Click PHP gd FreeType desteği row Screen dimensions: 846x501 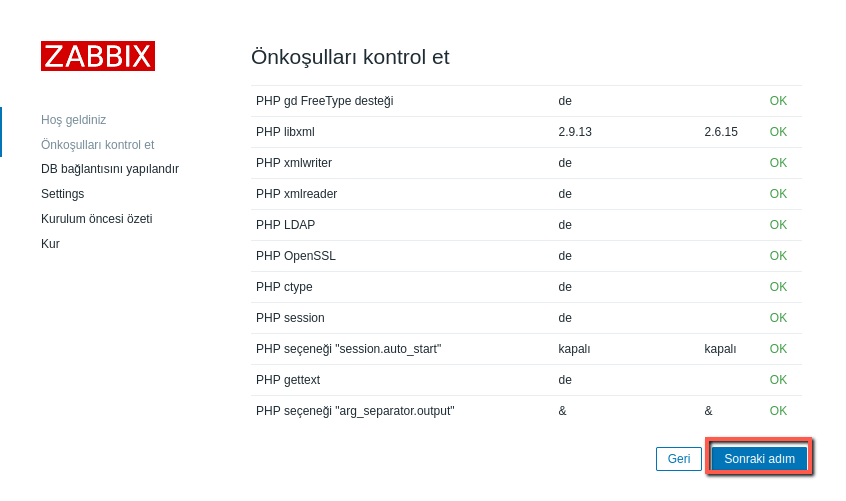point(324,101)
